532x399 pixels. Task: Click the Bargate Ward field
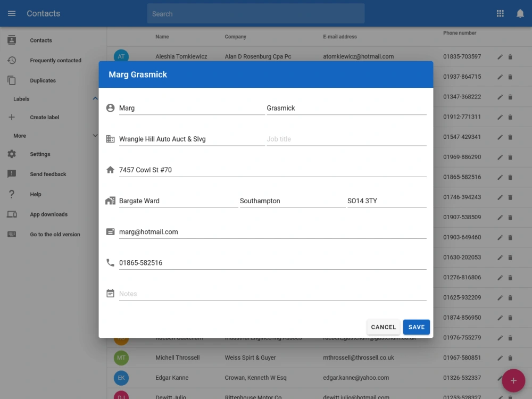(x=178, y=201)
